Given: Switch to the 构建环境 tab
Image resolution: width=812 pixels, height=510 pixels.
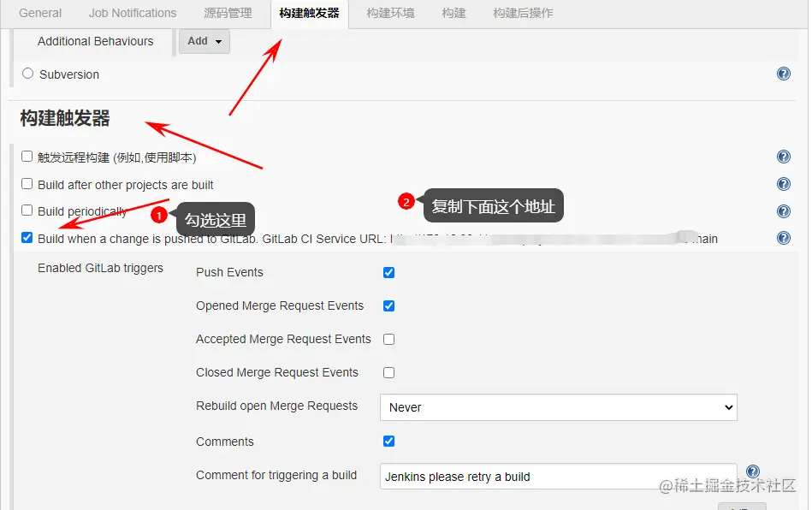Looking at the screenshot, I should click(x=390, y=13).
